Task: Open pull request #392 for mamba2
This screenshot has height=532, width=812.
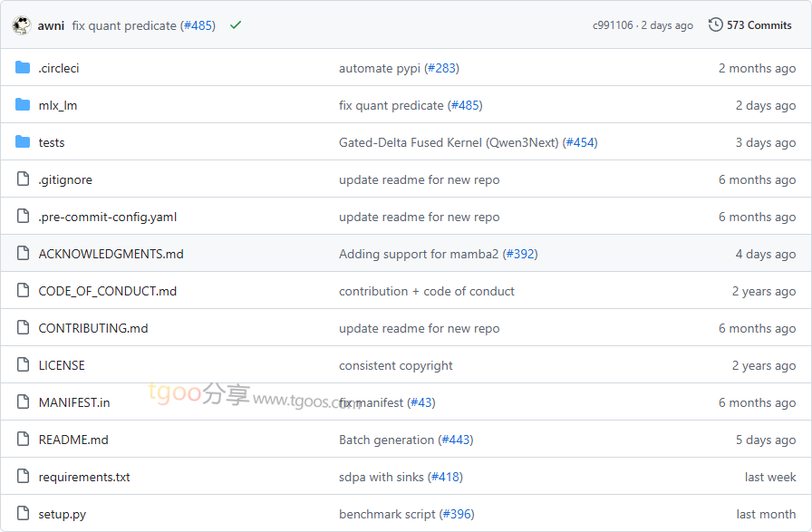Action: coord(520,254)
